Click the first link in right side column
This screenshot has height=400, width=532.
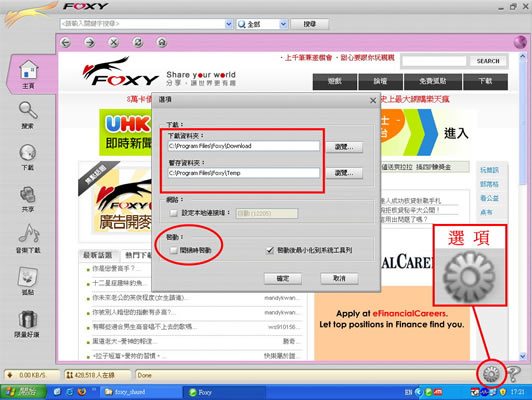489,170
